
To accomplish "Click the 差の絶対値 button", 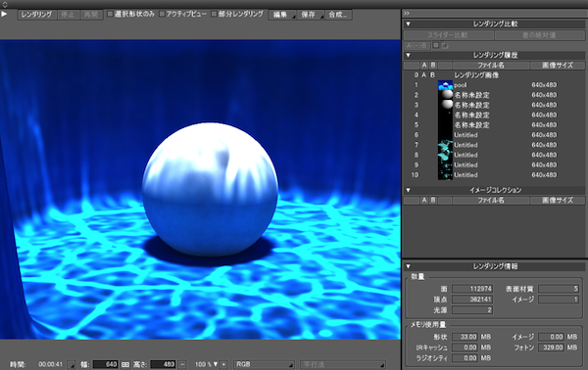I will (539, 35).
